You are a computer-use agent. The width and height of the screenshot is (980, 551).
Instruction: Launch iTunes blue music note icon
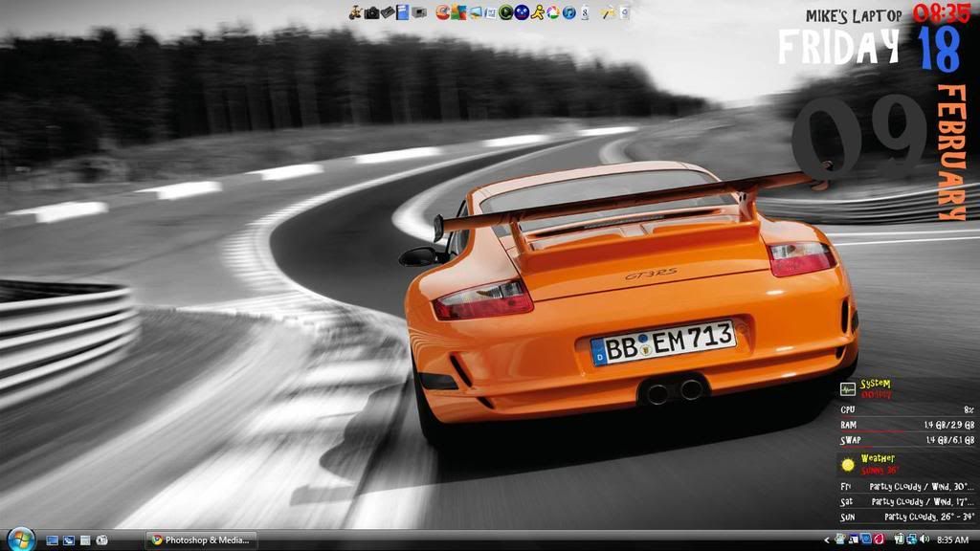coord(568,12)
